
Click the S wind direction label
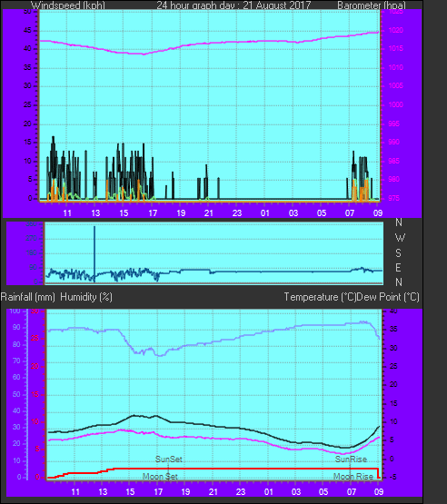(x=399, y=253)
